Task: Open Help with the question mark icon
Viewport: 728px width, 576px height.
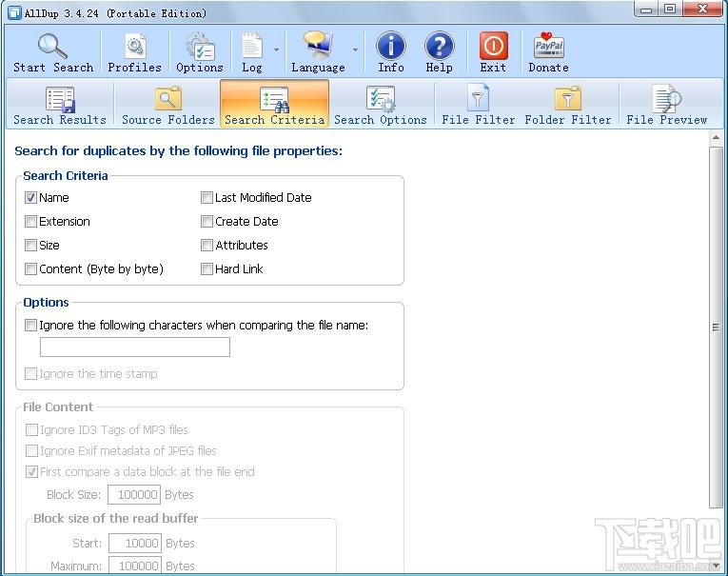Action: (440, 47)
